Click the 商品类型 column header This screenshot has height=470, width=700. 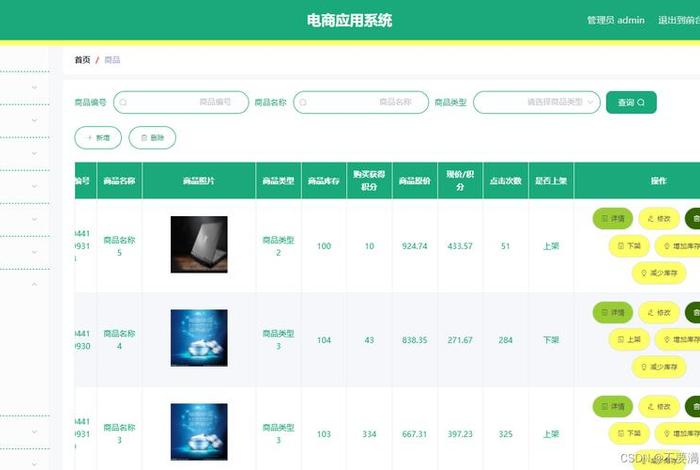tap(278, 181)
